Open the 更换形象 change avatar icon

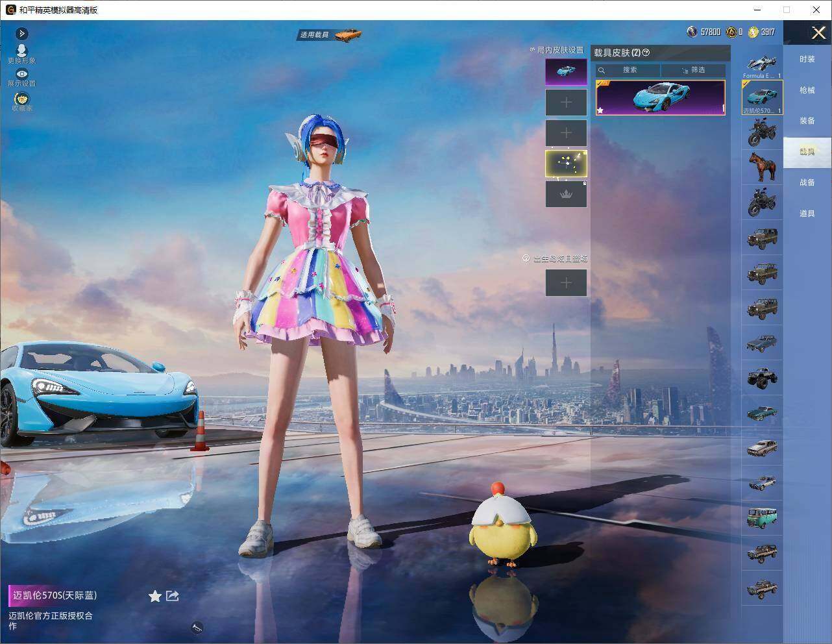[x=21, y=51]
